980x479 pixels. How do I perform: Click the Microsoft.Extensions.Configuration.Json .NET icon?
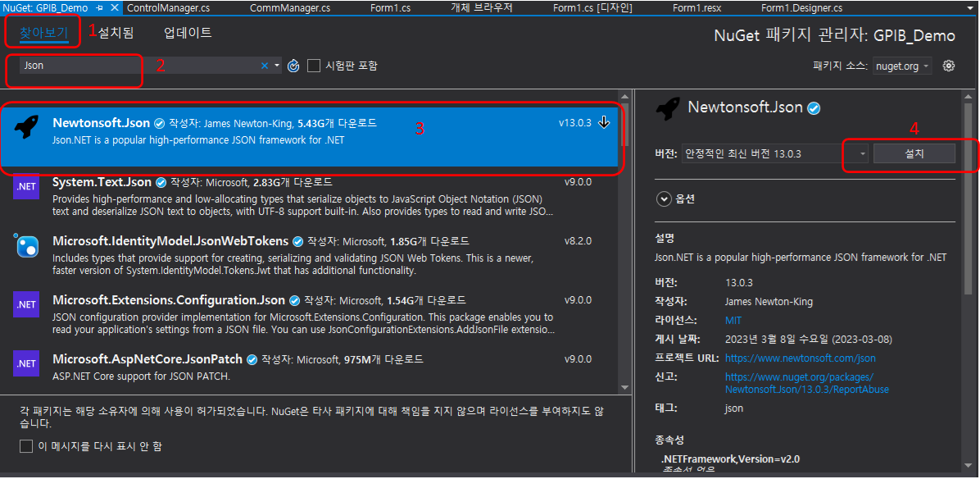tap(26, 304)
